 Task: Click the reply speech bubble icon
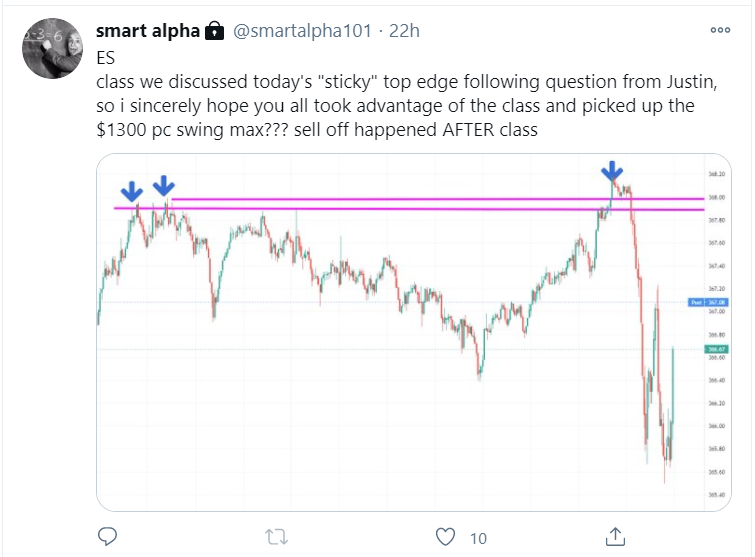(x=109, y=537)
